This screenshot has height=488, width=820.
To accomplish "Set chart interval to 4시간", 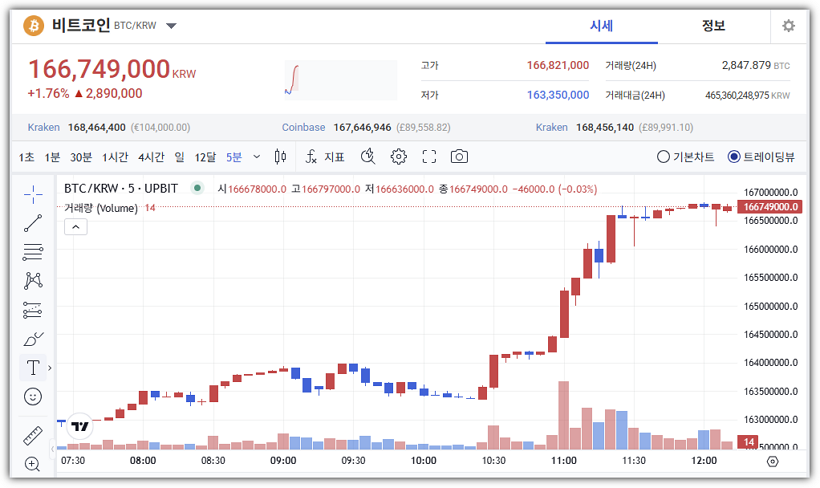I will tap(151, 157).
